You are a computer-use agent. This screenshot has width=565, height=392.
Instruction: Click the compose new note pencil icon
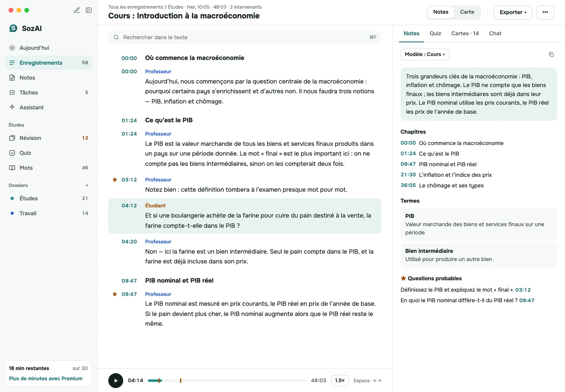pos(77,10)
